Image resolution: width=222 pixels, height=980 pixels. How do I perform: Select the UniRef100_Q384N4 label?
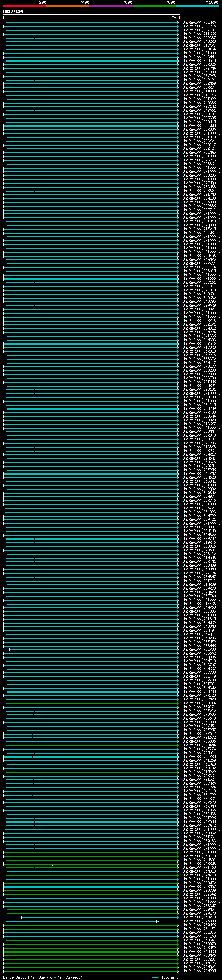(x=199, y=745)
